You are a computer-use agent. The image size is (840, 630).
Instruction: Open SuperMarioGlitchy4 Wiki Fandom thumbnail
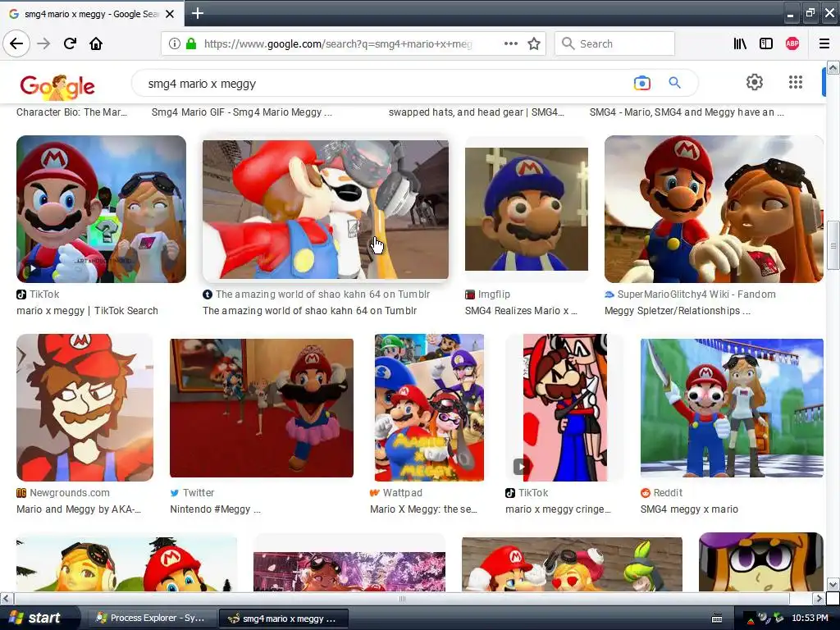714,209
